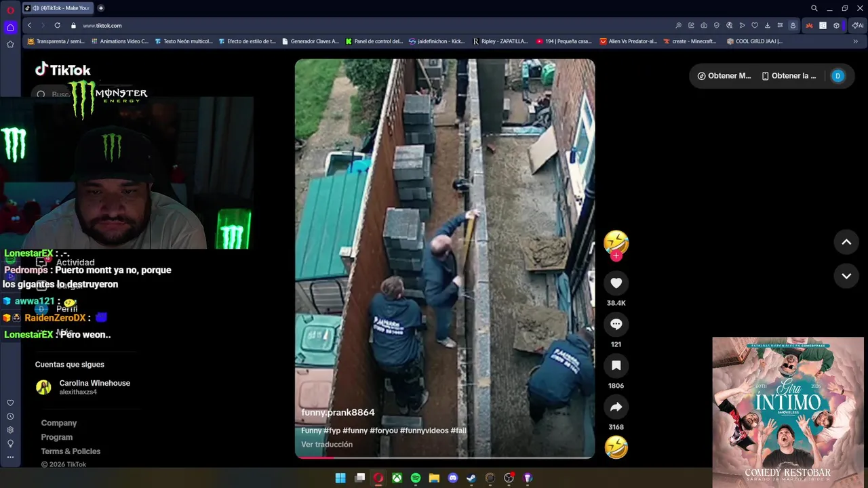Open the spinning sound disc below share
The width and height of the screenshot is (868, 488).
pyautogui.click(x=616, y=447)
